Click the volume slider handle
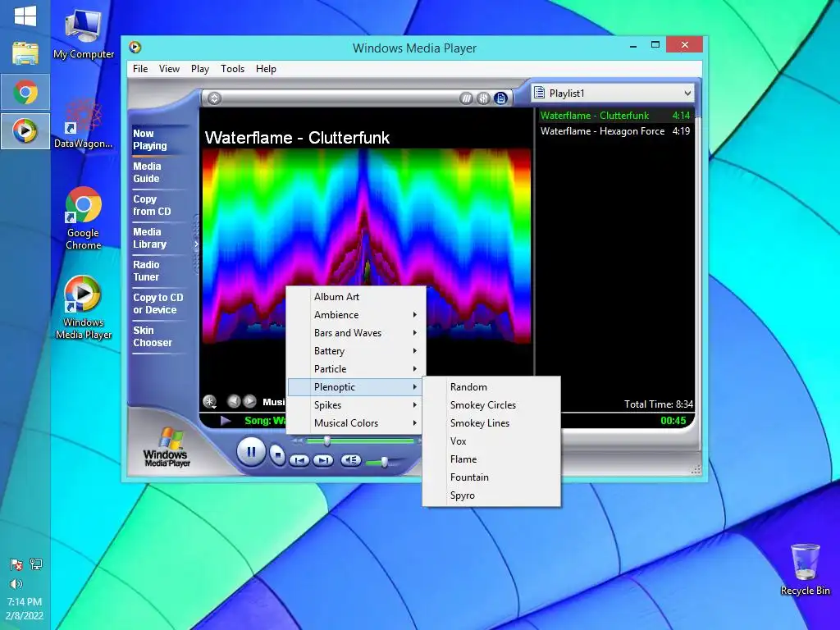Viewport: 840px width, 630px height. tap(384, 462)
